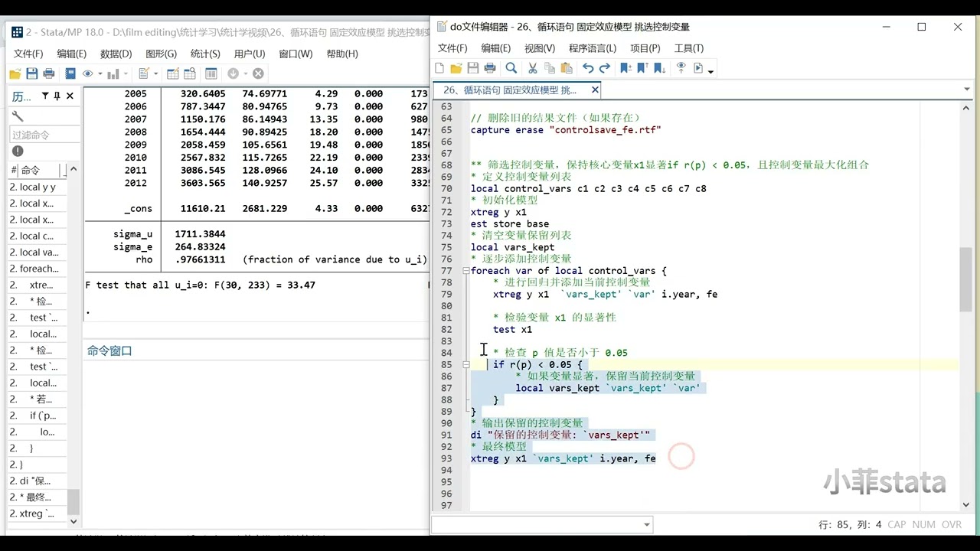Close the History panel with X
The image size is (980, 551).
tap(70, 96)
